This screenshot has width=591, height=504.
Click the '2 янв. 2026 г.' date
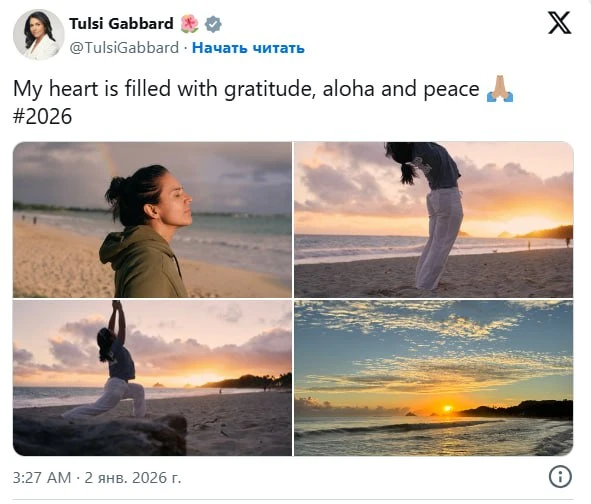click(x=133, y=478)
